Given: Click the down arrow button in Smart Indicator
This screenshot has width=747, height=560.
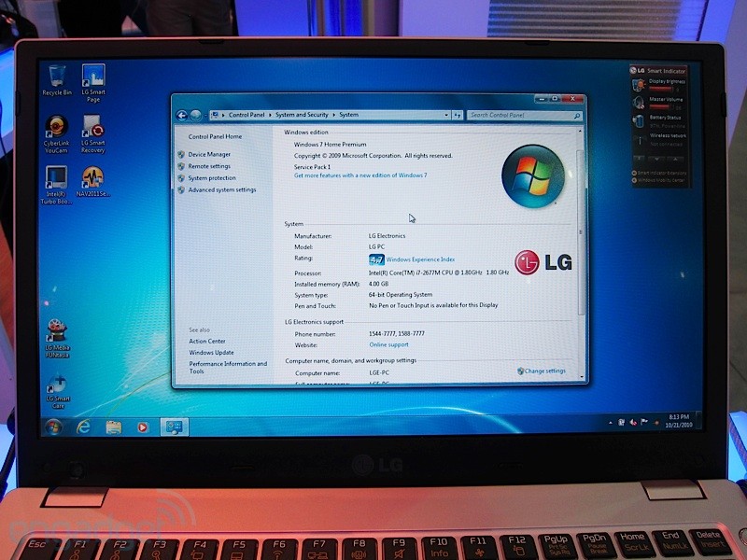Looking at the screenshot, I should pyautogui.click(x=656, y=159).
